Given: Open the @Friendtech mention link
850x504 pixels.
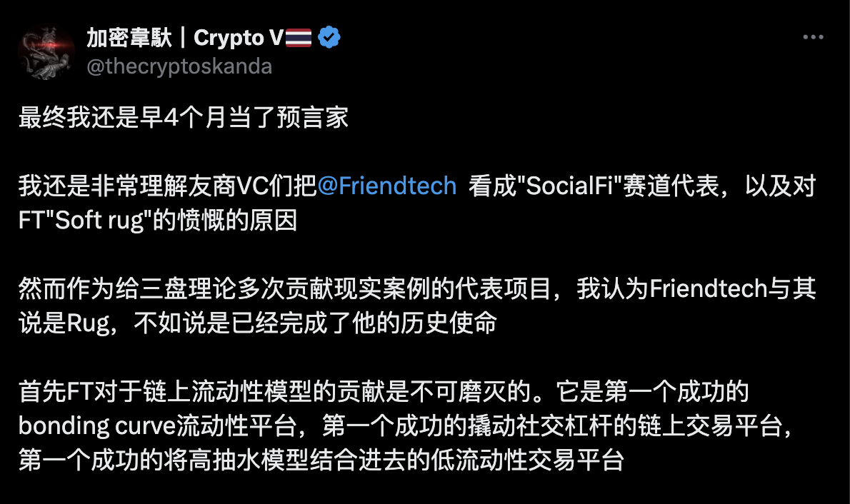Looking at the screenshot, I should (386, 186).
